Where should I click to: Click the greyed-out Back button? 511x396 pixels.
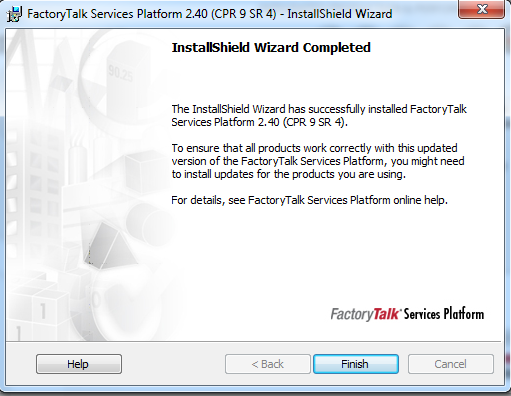[x=268, y=364]
